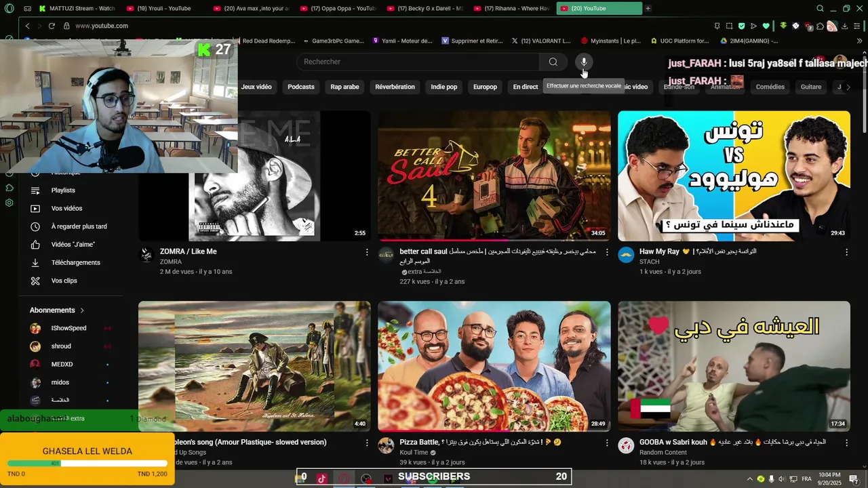Switch to (17) Oppa Oppa tab
This screenshot has height=488, width=868.
tap(338, 8)
